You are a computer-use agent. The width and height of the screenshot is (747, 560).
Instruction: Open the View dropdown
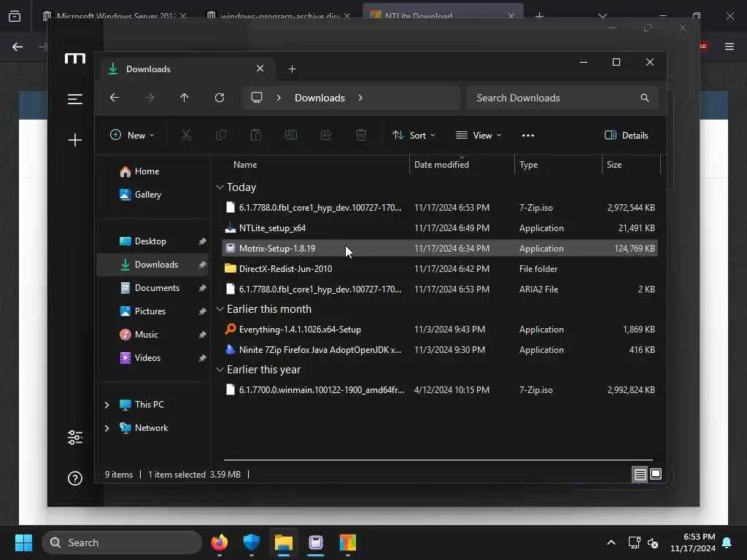479,135
